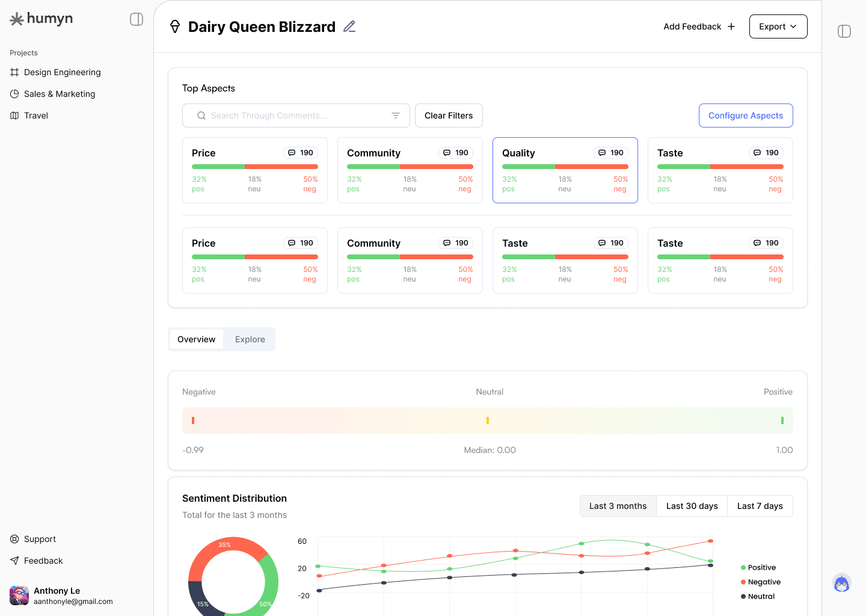Viewport: 866px width, 616px height.
Task: Click the Median: 0.00 label
Action: (x=490, y=450)
